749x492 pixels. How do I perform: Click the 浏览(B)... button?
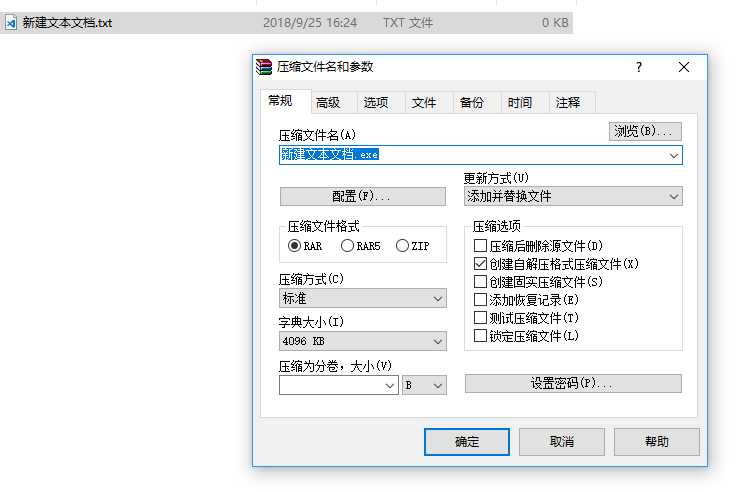tap(645, 131)
